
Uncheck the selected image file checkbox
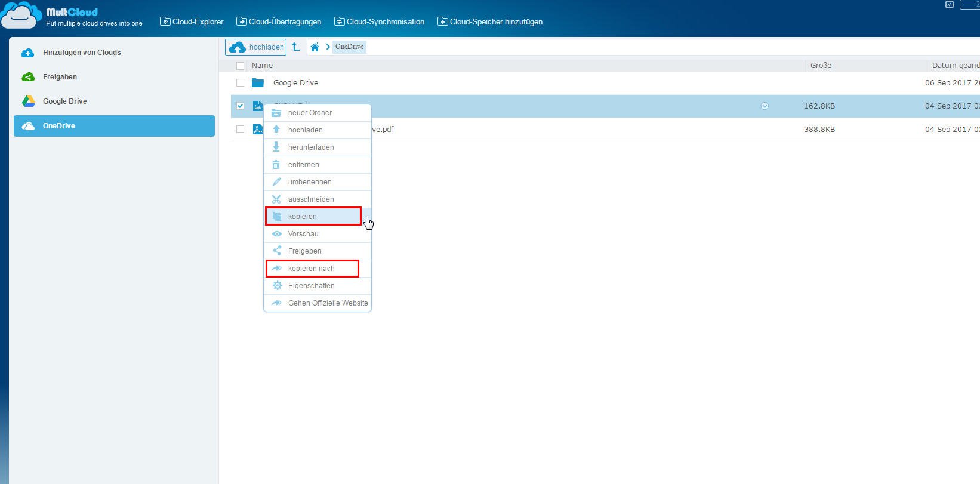241,106
